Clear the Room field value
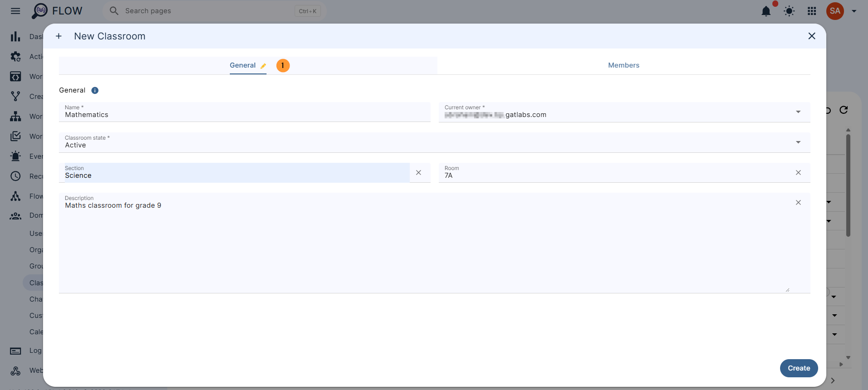 tap(798, 173)
